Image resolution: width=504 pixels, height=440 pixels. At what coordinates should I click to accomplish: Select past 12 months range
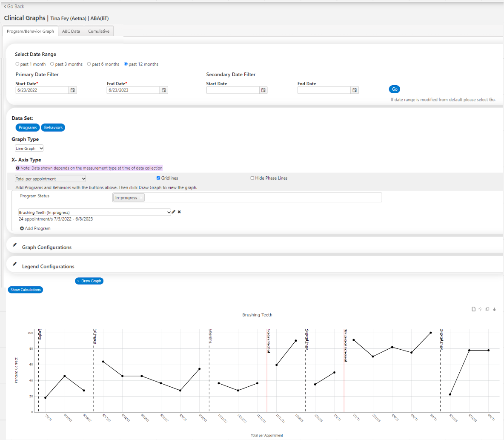(x=126, y=64)
